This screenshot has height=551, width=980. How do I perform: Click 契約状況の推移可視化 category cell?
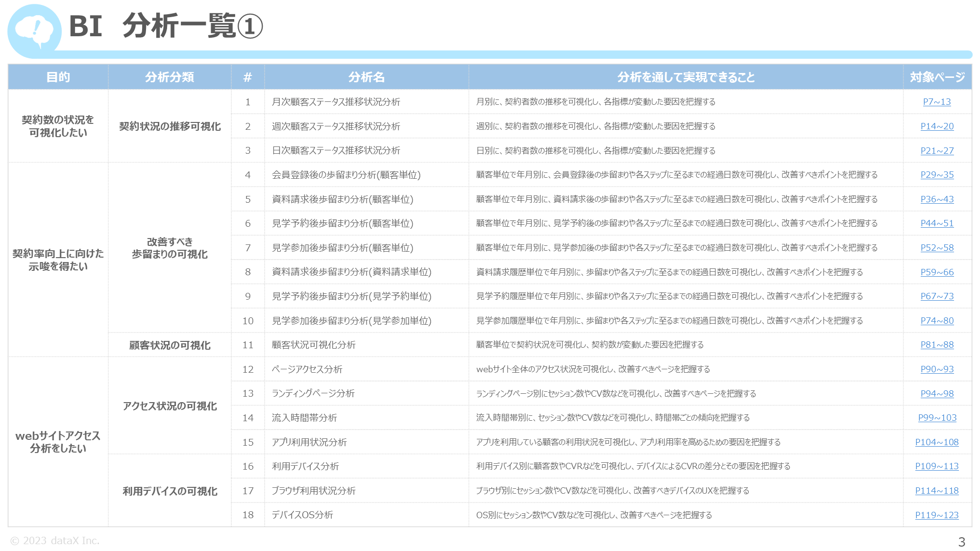(170, 126)
